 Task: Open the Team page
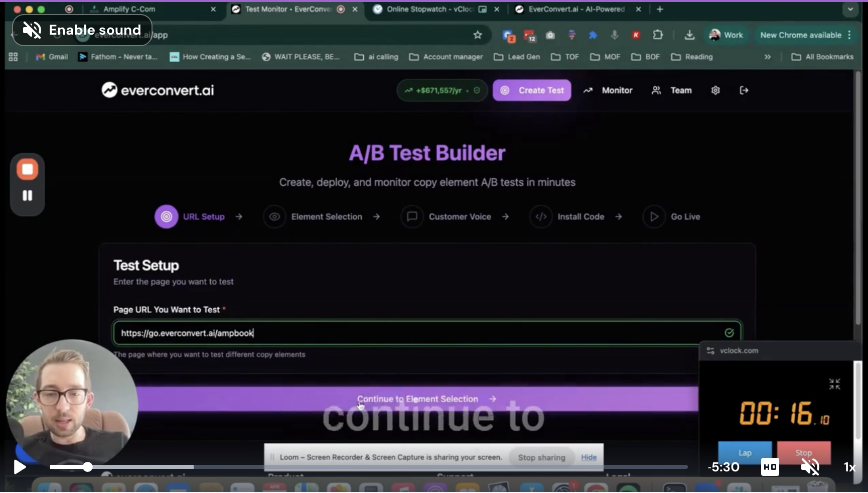pos(671,90)
